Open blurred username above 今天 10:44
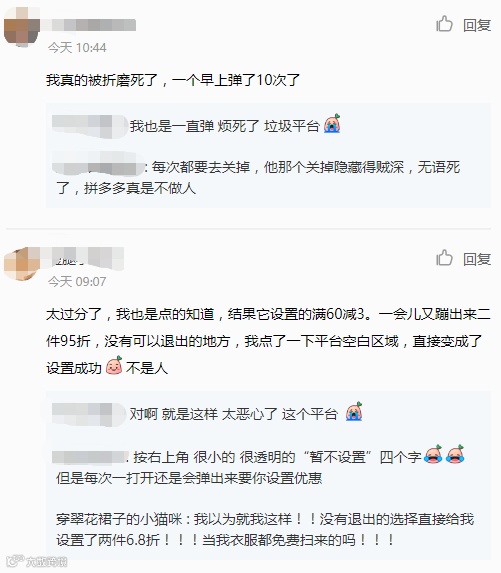The image size is (501, 573). [x=88, y=25]
